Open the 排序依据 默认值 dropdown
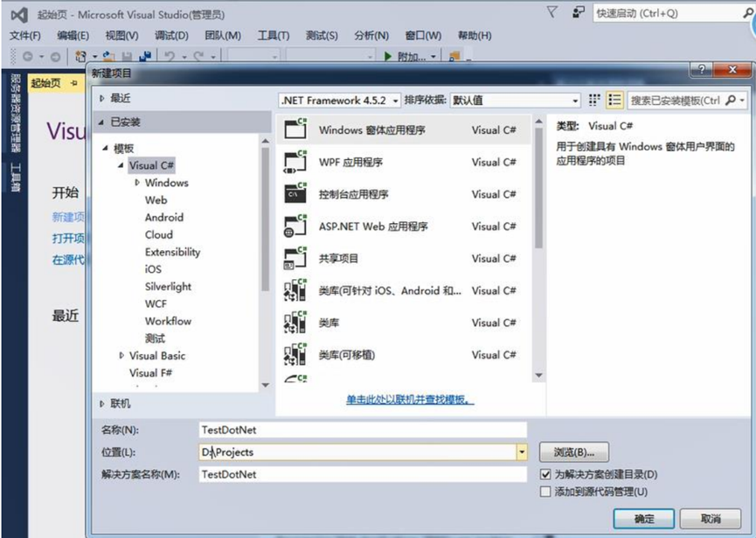The image size is (756, 538). tap(577, 100)
